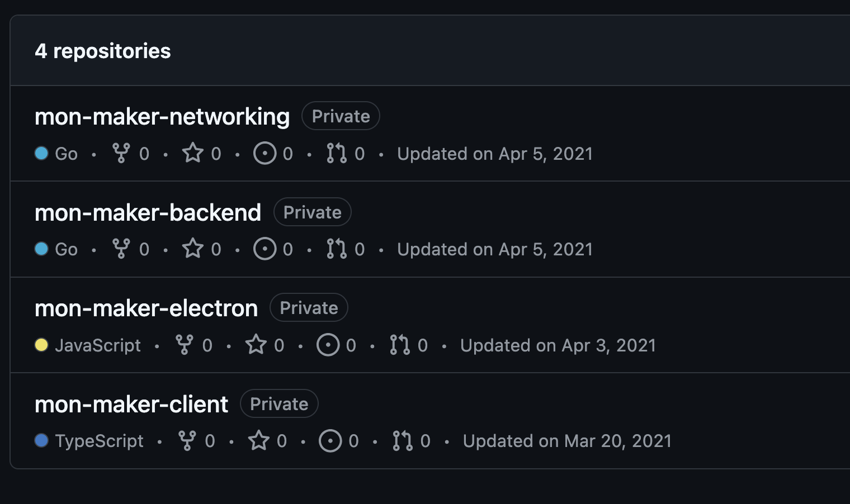Click the TypeScript language label

tap(99, 441)
